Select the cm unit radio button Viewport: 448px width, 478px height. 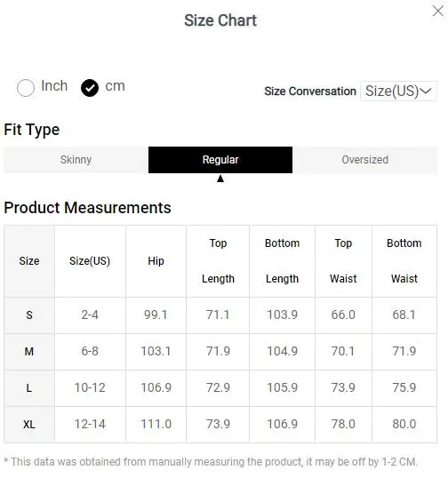click(x=90, y=88)
